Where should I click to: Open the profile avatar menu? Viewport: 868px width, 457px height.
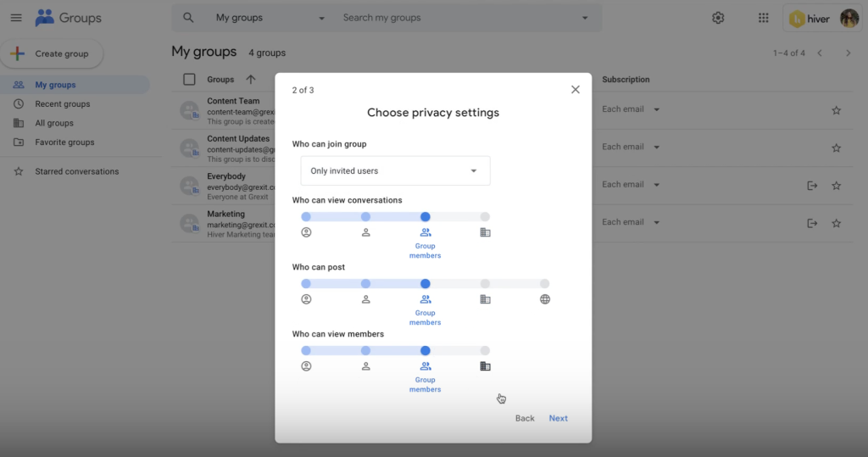click(x=849, y=19)
